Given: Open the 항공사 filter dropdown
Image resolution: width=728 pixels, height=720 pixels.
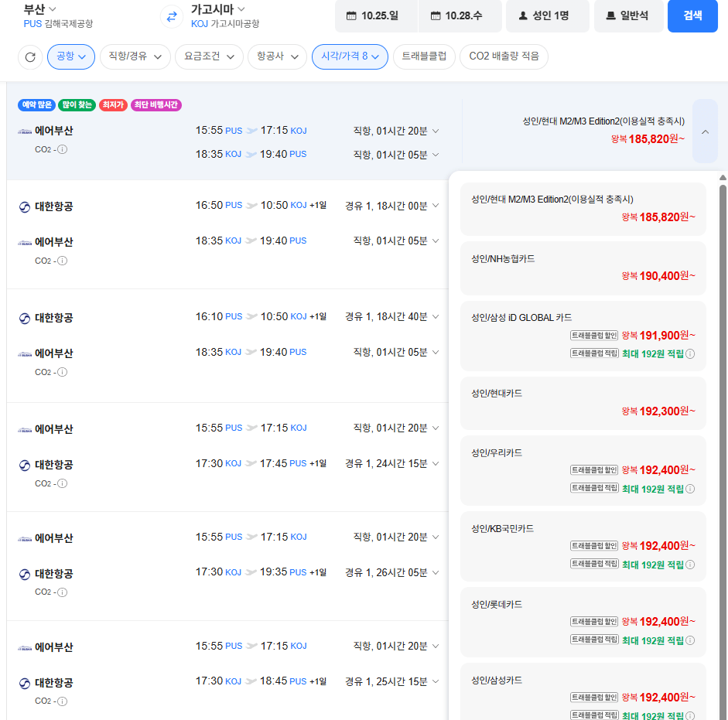Looking at the screenshot, I should (x=277, y=56).
